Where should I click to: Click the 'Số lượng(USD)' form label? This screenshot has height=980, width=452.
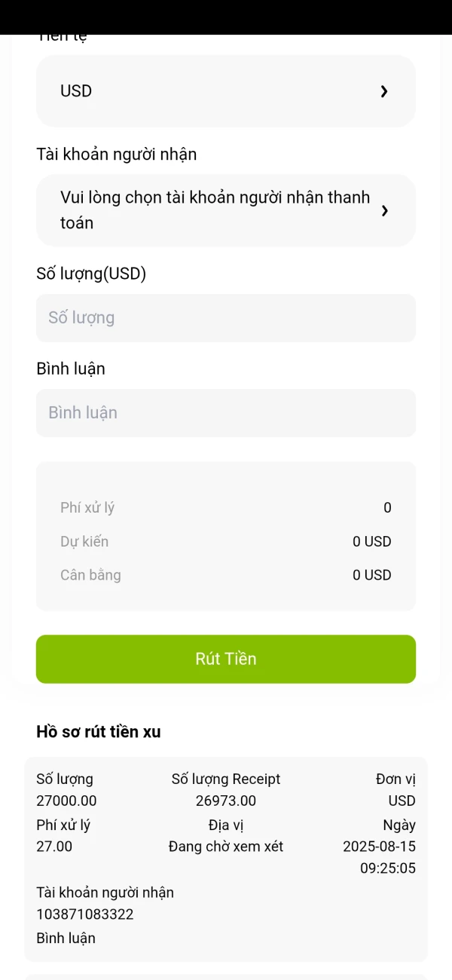pyautogui.click(x=91, y=274)
